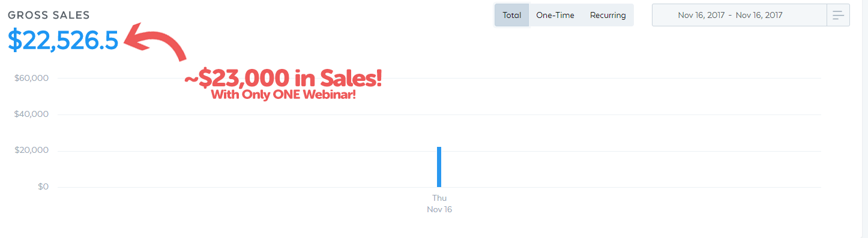
Task: Open the filter lines icon beside date range
Action: [x=838, y=15]
